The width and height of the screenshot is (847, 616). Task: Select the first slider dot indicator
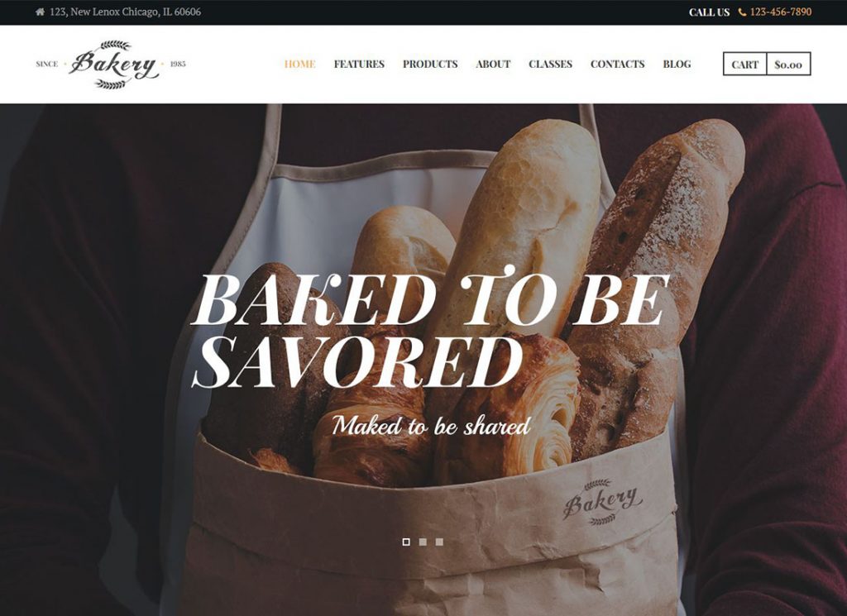(x=406, y=542)
